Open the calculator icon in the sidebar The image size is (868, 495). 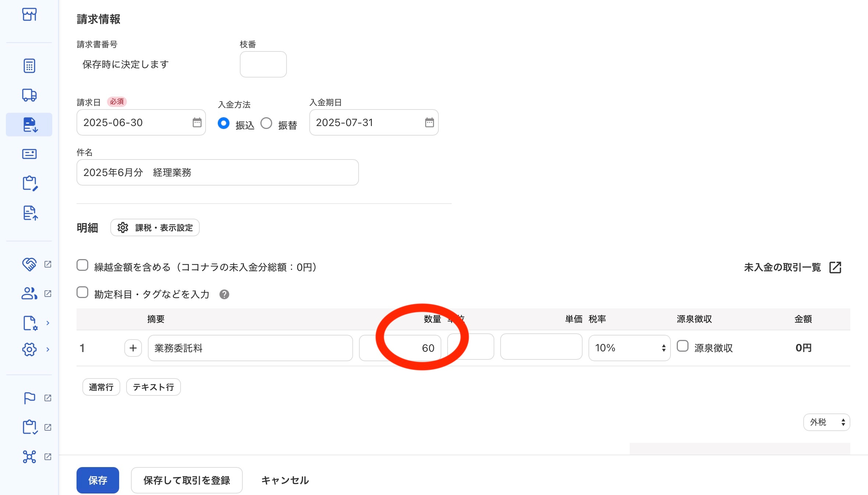29,66
